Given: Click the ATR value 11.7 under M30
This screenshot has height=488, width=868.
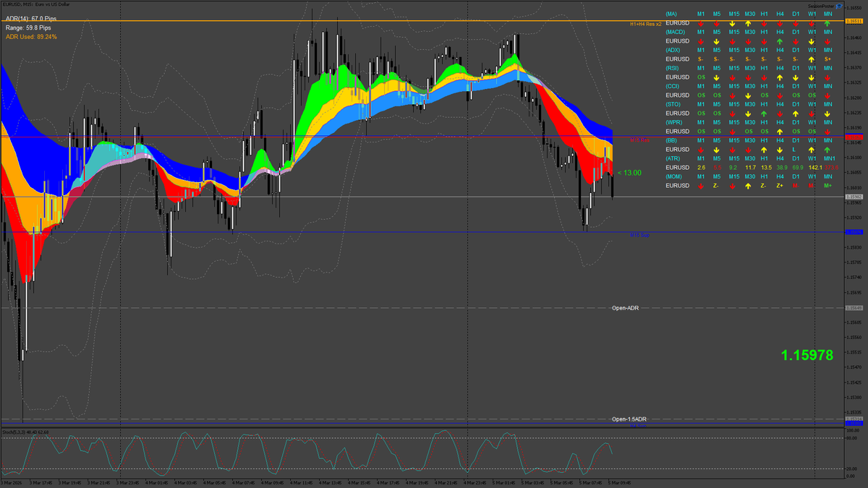Looking at the screenshot, I should [750, 167].
